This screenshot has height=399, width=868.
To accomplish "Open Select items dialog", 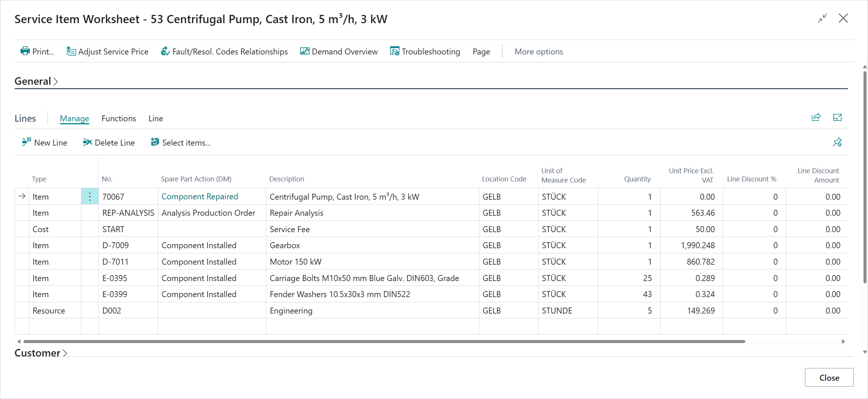I will coord(181,143).
